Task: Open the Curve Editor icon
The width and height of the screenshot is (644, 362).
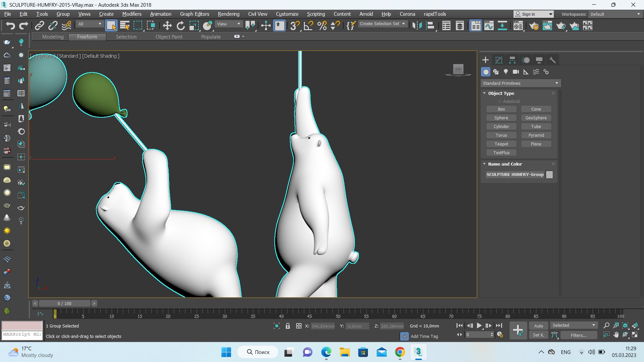Action: click(x=489, y=25)
